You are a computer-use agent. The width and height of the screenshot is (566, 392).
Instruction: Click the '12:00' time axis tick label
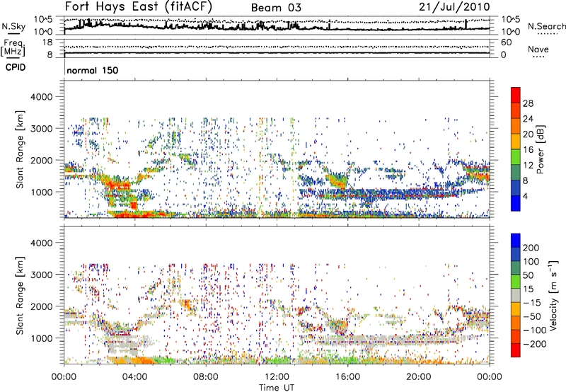(x=277, y=377)
